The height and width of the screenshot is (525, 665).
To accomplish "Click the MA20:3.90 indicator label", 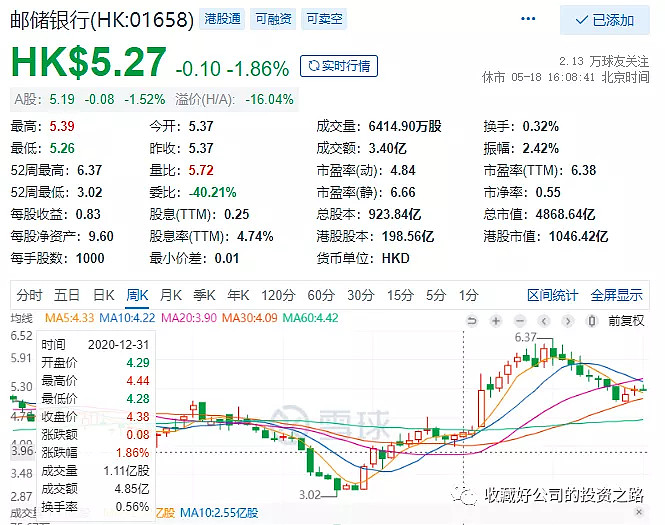I will tap(189, 318).
